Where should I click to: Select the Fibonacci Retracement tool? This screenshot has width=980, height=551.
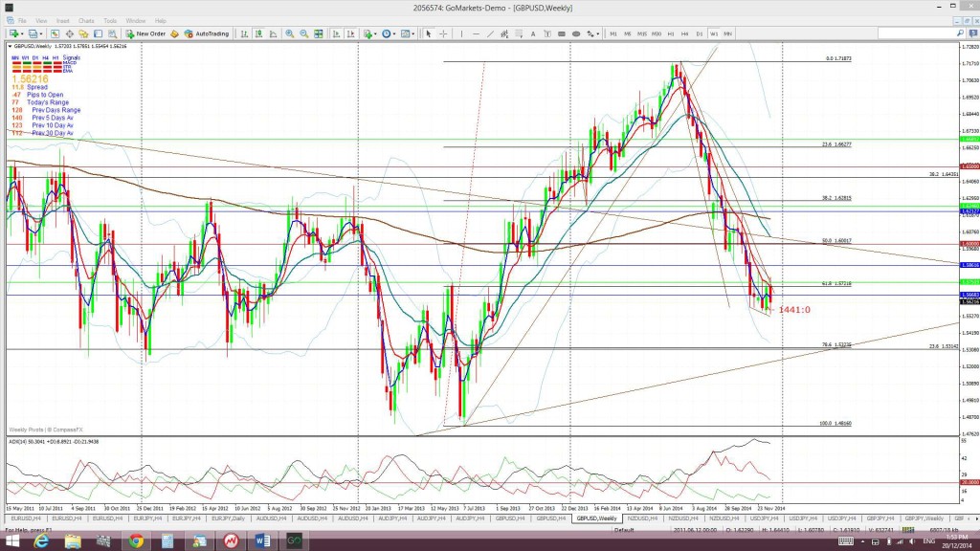point(519,33)
